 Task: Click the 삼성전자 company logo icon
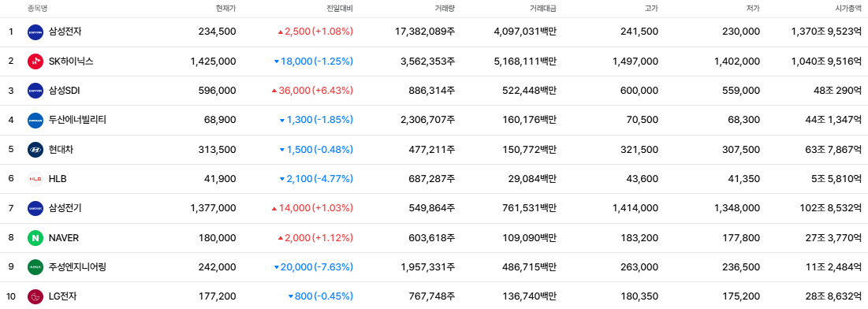coord(35,32)
